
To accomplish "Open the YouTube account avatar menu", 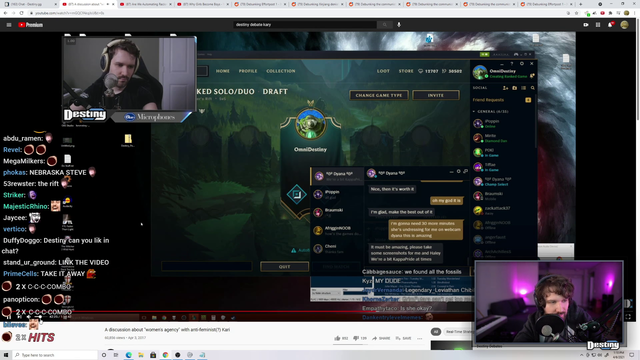I will pos(624,25).
